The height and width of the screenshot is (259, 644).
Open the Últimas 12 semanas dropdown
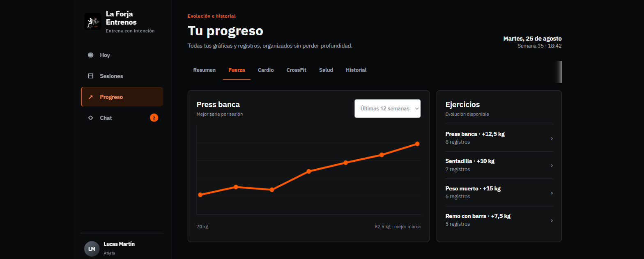click(388, 108)
